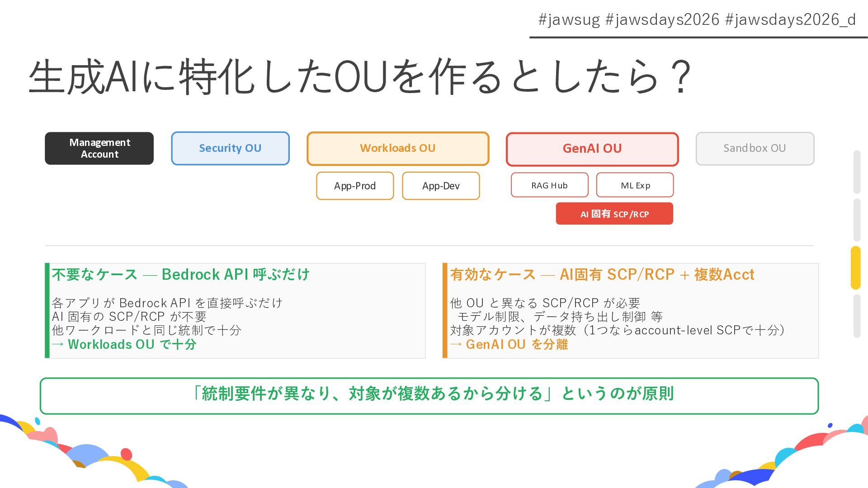Click the bottom gray progress segment

856,315
